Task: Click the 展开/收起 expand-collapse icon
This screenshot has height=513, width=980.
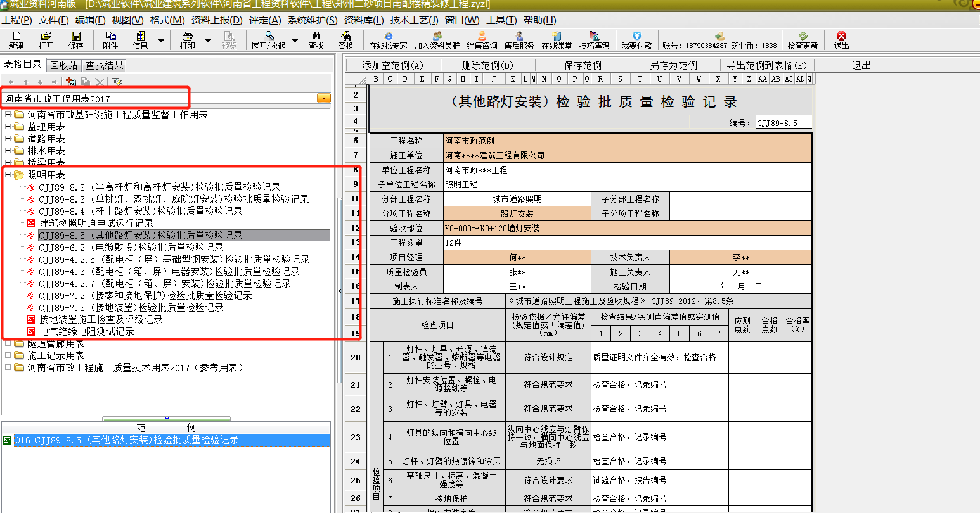Action: [269, 41]
